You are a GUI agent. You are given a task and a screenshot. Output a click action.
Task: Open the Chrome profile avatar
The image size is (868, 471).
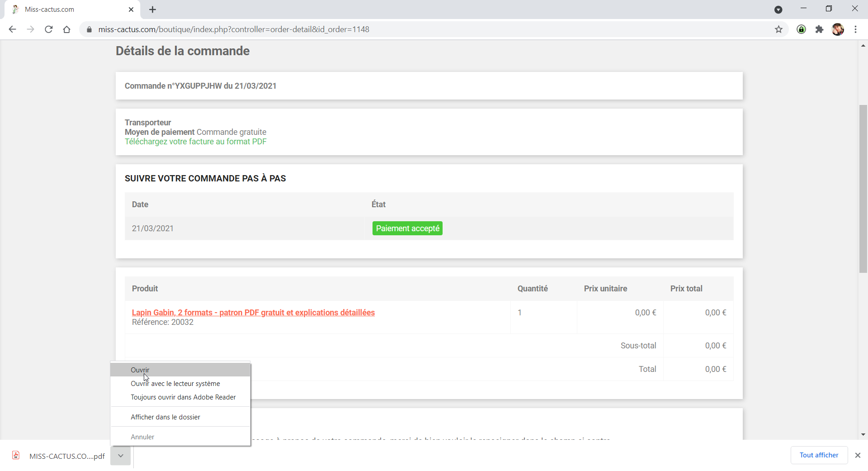838,29
